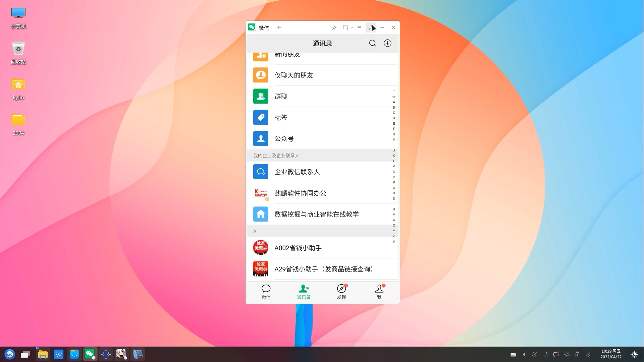Switch to the 发现 tab
Viewport: 644px width, 362px height.
[x=341, y=292]
